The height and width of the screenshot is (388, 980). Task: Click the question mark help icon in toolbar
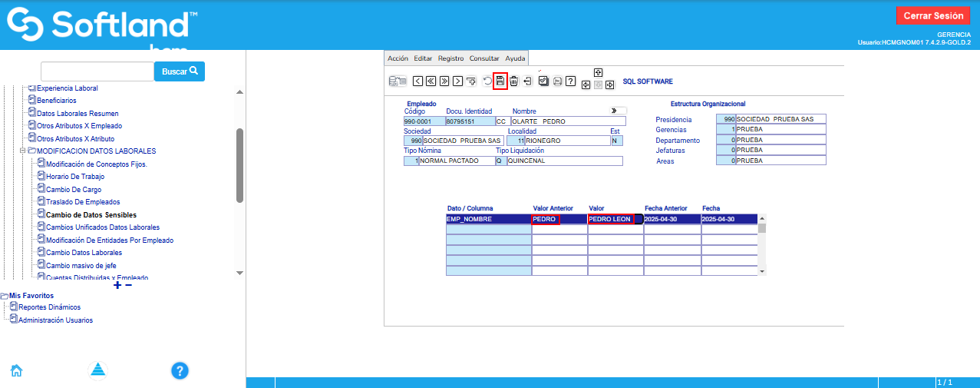pyautogui.click(x=570, y=81)
